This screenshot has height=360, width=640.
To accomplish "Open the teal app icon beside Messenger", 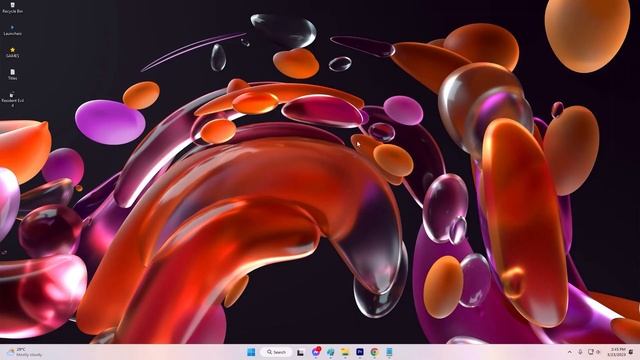I will [x=330, y=352].
